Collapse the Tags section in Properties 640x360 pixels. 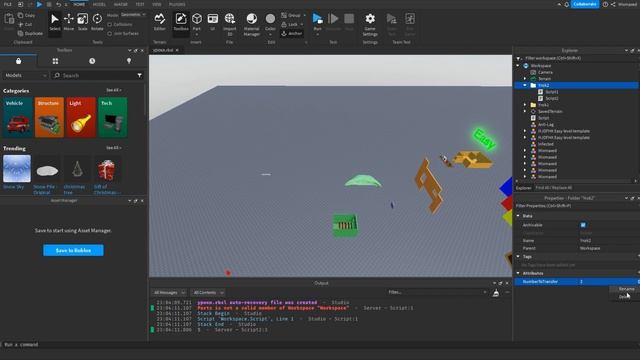coord(518,256)
